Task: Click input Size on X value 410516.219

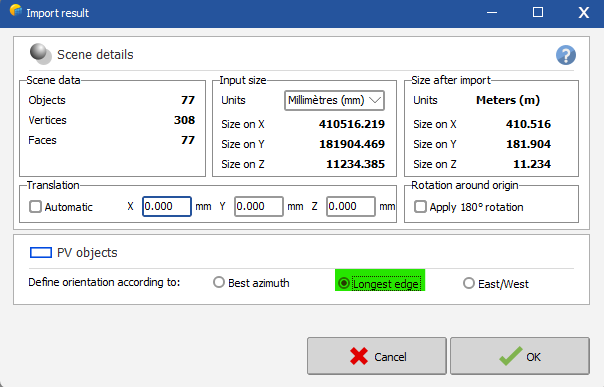Action: click(352, 124)
